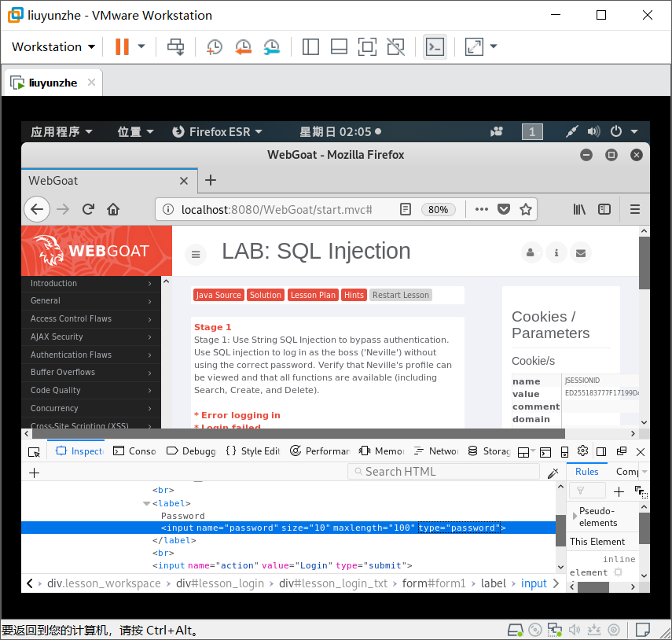
Task: Click the stretch guest display icon
Action: [474, 46]
